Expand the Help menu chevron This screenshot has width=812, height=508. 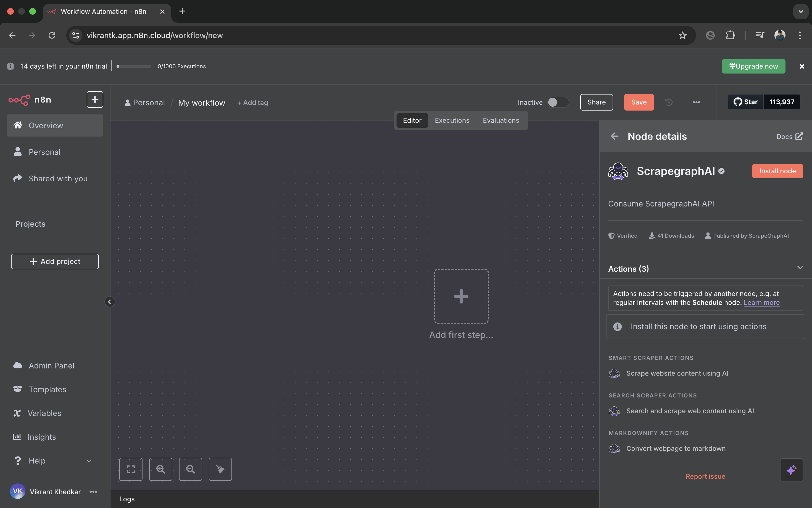pos(89,461)
